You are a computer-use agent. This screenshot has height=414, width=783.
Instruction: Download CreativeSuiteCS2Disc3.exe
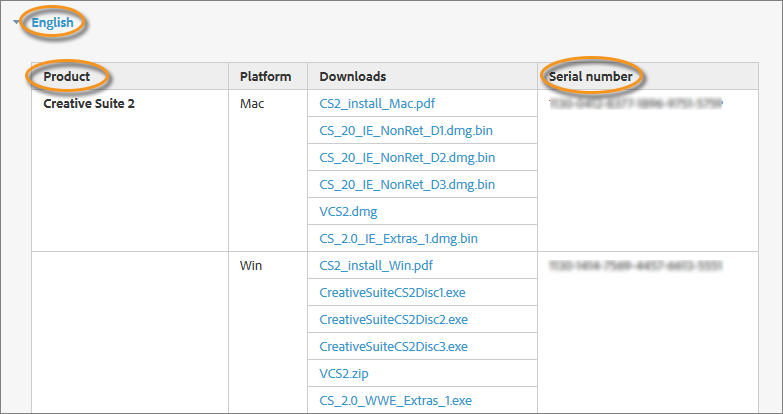[x=393, y=347]
